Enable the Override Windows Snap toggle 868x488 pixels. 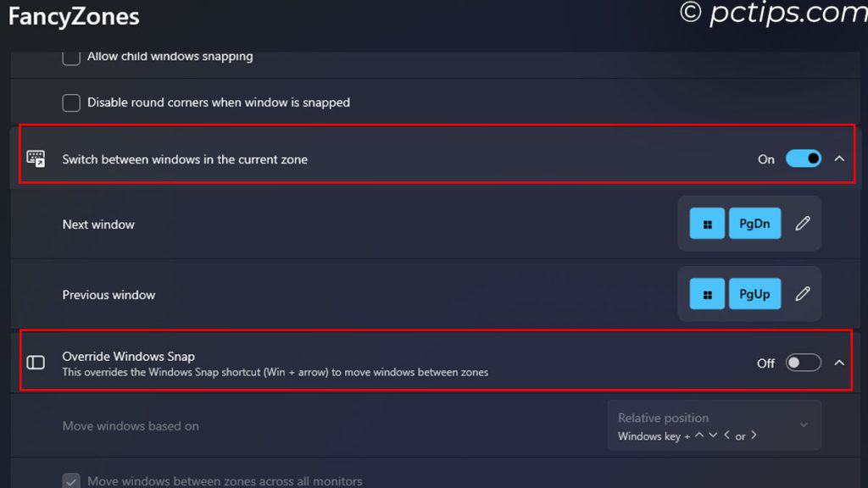pyautogui.click(x=804, y=363)
